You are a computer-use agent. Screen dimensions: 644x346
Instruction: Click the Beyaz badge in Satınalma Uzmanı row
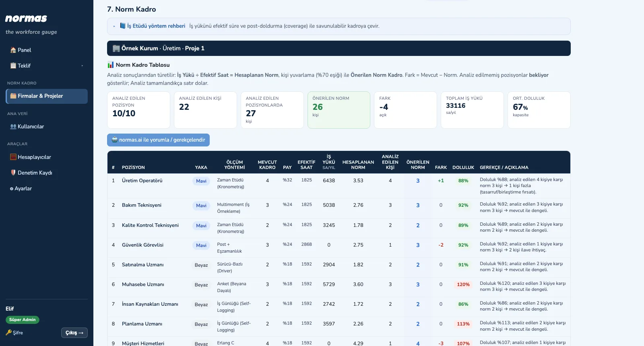coord(201,265)
